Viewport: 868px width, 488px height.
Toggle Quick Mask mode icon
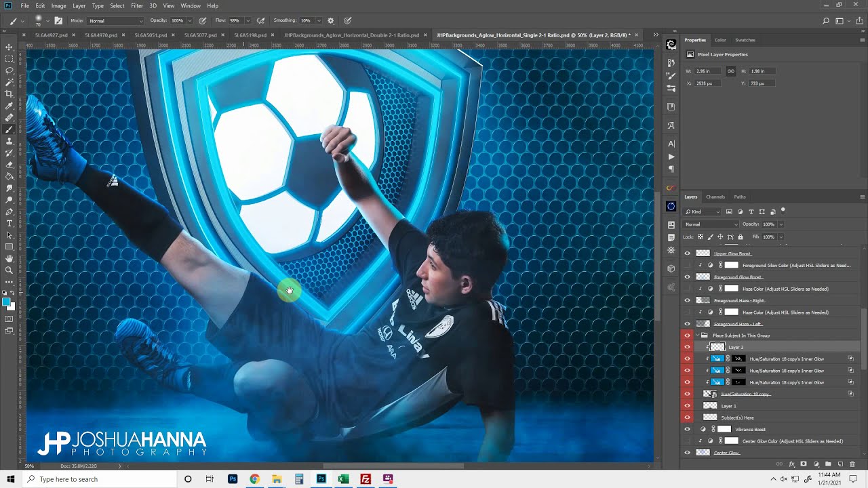9,319
